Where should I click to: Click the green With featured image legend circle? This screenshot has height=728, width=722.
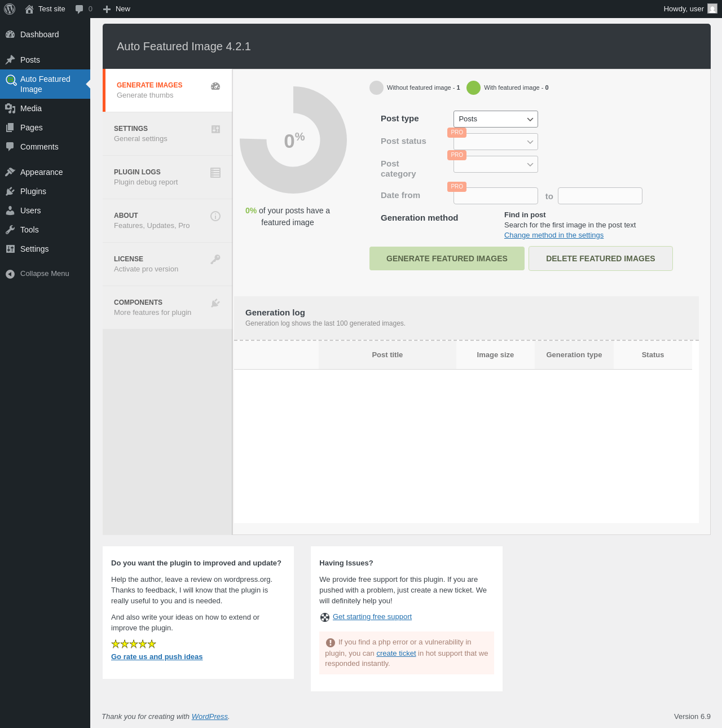tap(474, 87)
